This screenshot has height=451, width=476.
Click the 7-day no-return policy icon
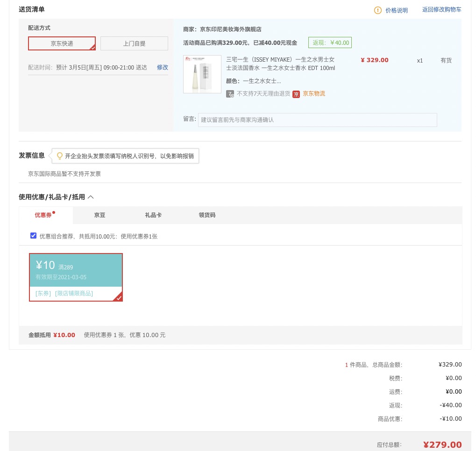230,94
